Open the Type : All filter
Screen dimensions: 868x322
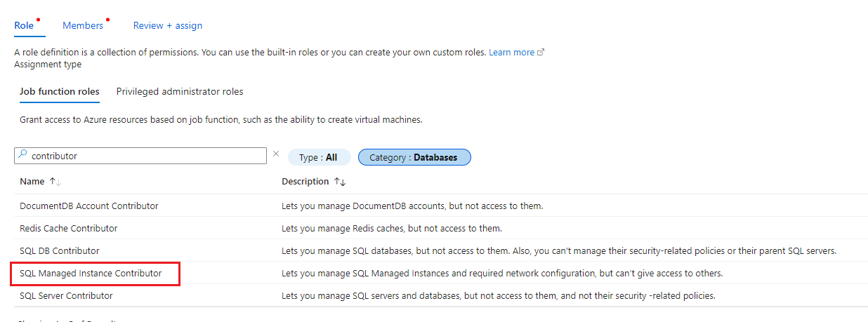(x=319, y=158)
